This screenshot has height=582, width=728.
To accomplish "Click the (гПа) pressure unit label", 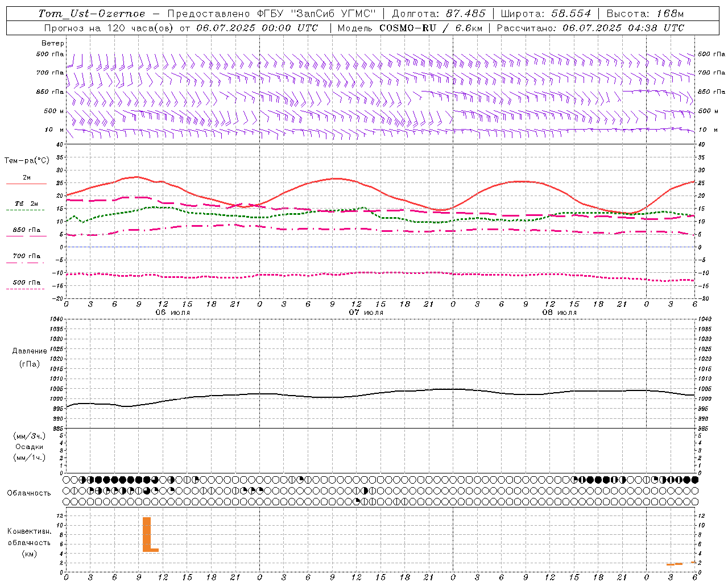I will 30,364.
